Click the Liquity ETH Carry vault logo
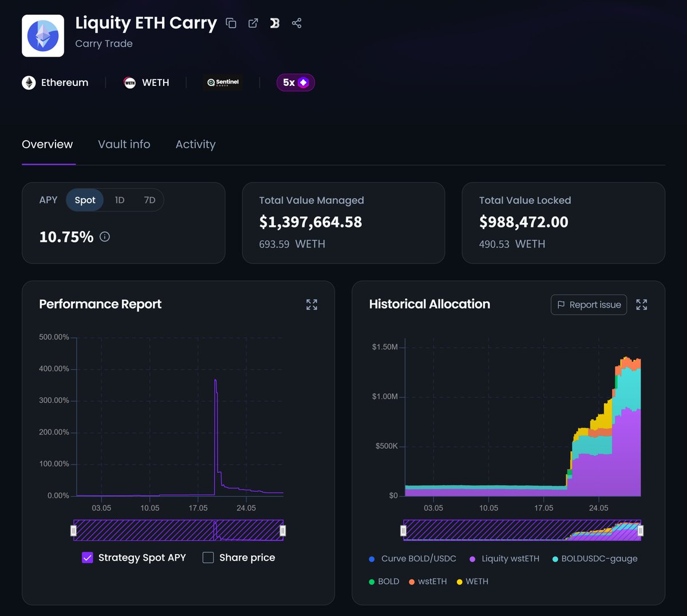 point(43,35)
